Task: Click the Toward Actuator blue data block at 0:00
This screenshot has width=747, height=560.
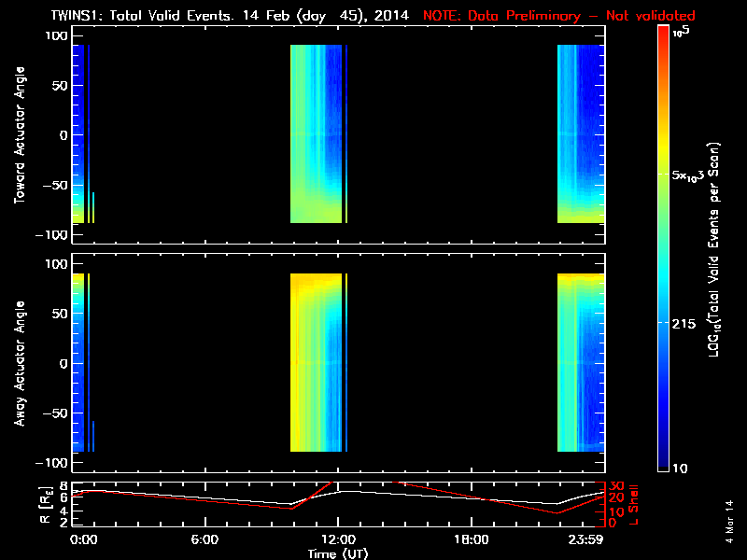Action: (78, 133)
